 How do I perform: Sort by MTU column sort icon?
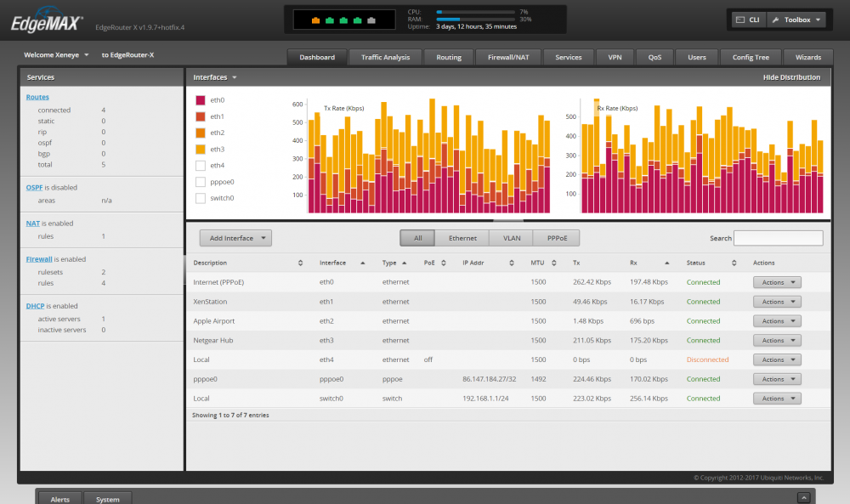(554, 263)
